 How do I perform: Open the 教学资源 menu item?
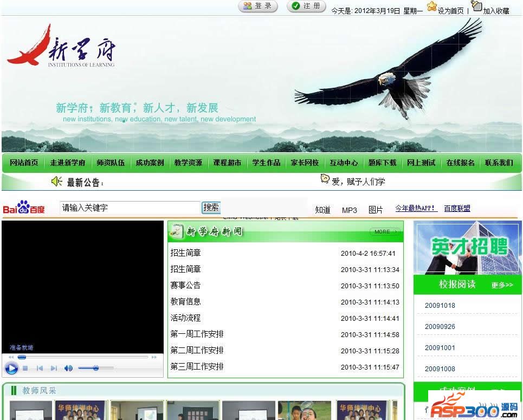(189, 163)
